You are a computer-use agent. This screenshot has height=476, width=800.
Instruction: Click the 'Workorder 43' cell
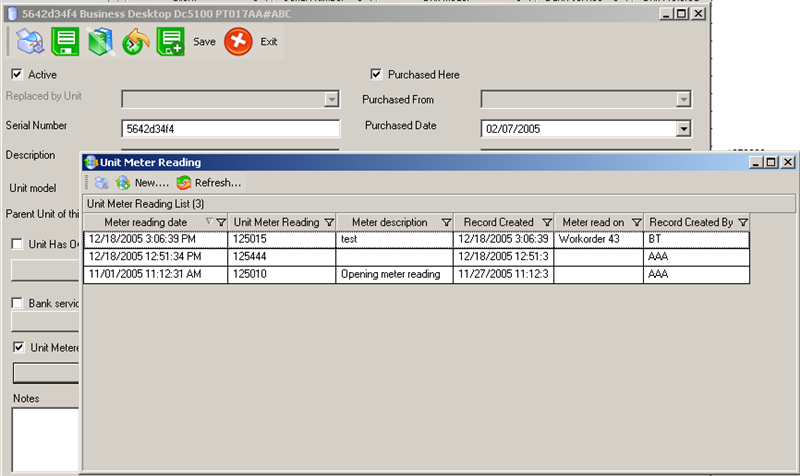pyautogui.click(x=599, y=239)
